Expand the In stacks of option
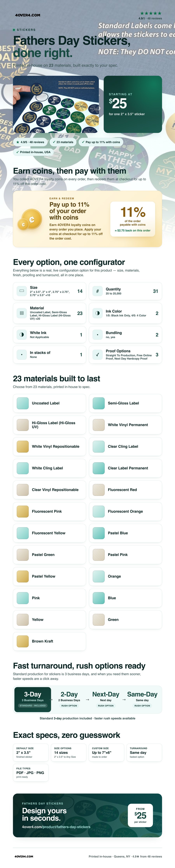This screenshot has height=868, width=175. (49, 355)
